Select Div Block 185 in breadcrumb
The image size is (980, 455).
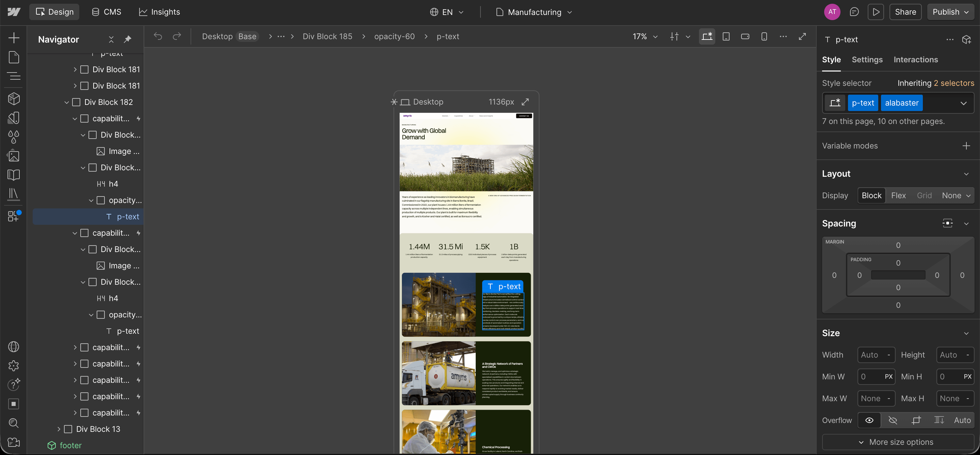327,36
